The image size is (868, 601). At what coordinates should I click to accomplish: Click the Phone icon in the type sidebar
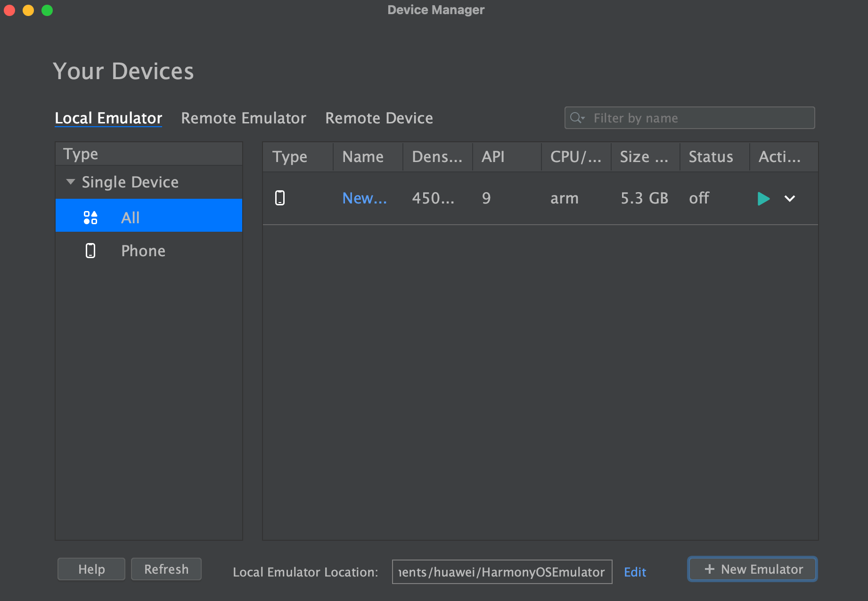pos(90,251)
